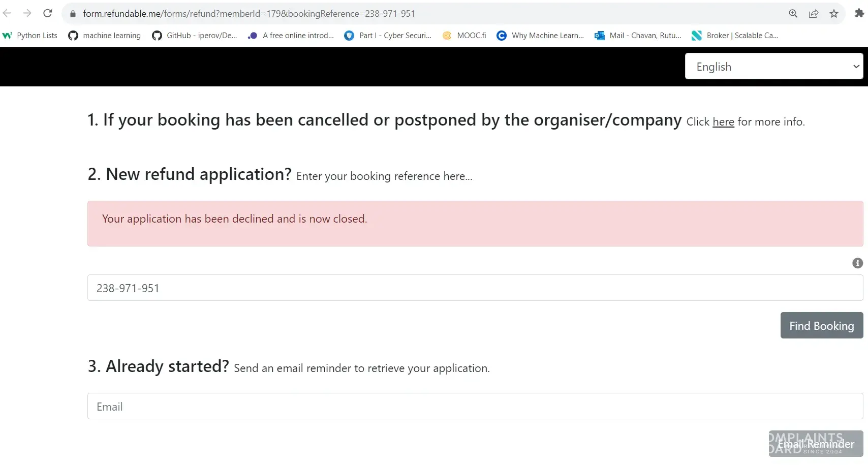Reload the page with the refresh icon

point(48,13)
